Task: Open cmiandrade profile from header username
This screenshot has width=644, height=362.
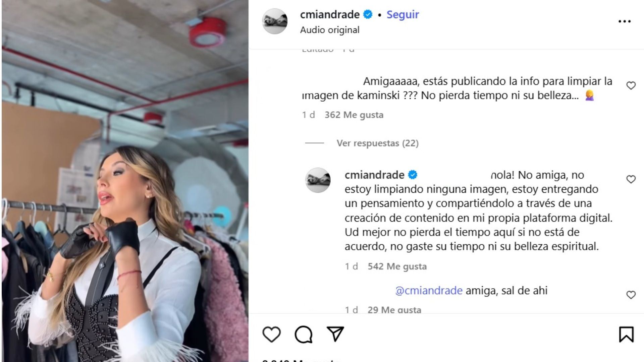Action: coord(330,14)
